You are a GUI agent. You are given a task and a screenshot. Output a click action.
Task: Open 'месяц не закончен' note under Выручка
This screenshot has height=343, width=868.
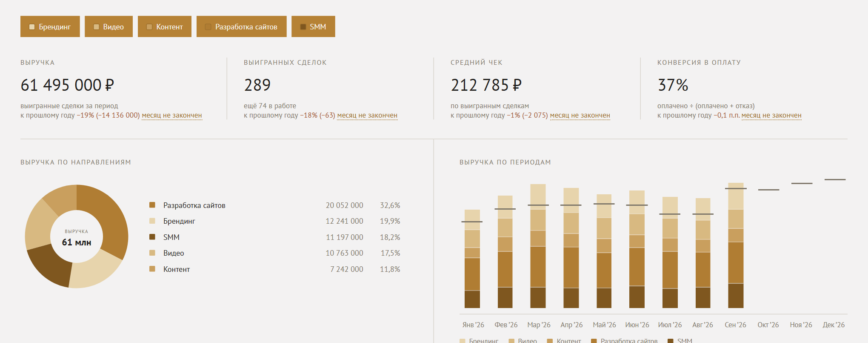point(172,115)
